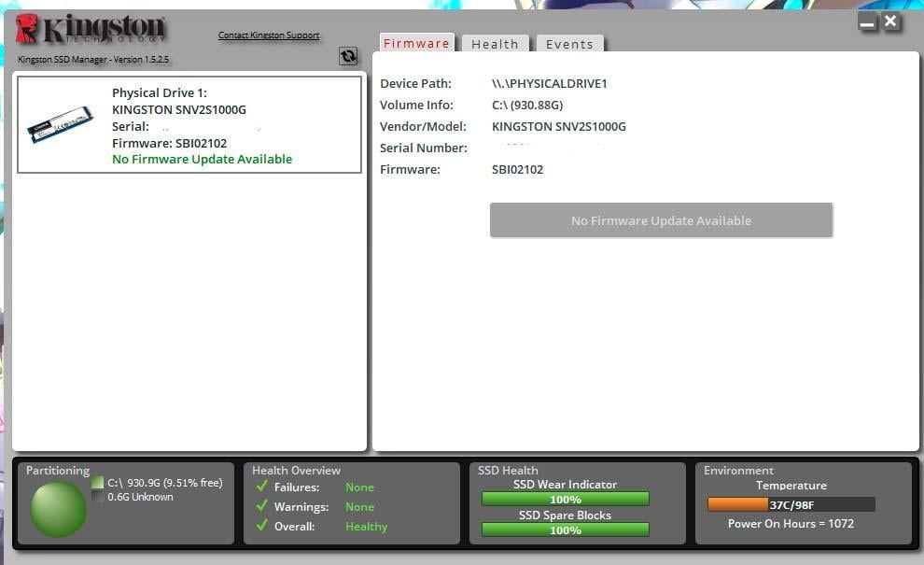Click the 'Health Overview' panel heading
This screenshot has width=924, height=565.
click(297, 471)
